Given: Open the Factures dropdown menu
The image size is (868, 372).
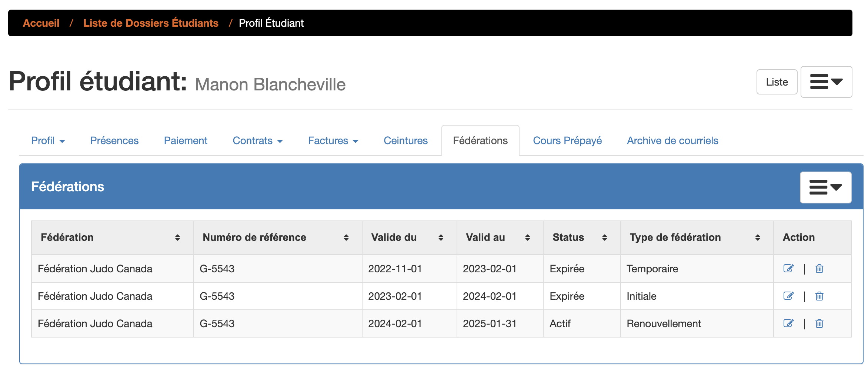Looking at the screenshot, I should [x=333, y=140].
